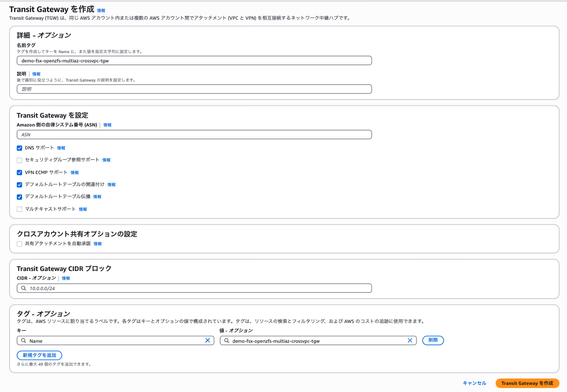This screenshot has width=567, height=392.
Task: Open 情報 link next to page title
Action: [x=102, y=10]
